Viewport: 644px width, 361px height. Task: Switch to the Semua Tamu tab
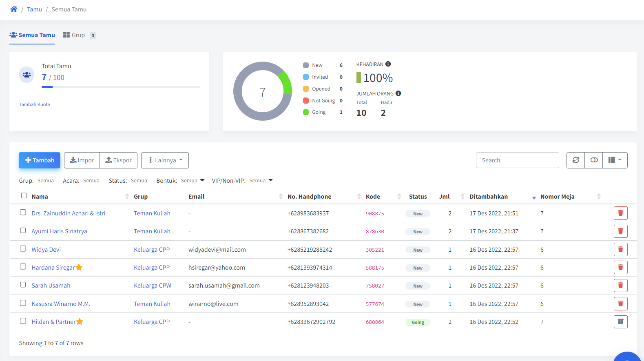pos(32,35)
